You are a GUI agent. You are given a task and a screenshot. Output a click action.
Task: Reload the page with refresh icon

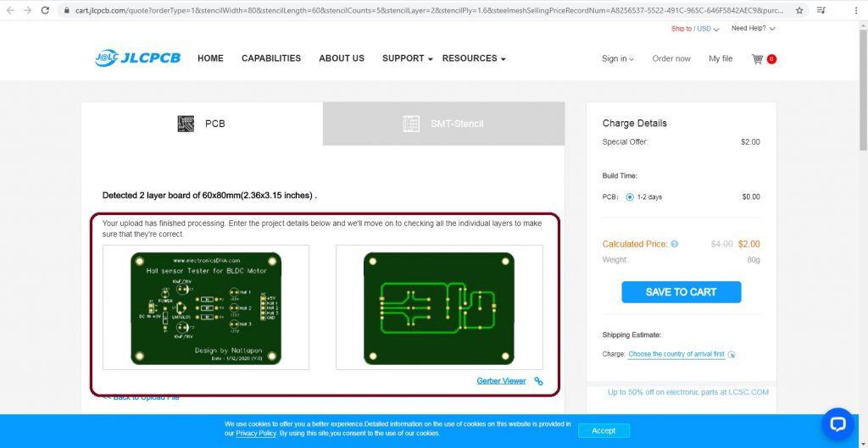(x=46, y=10)
